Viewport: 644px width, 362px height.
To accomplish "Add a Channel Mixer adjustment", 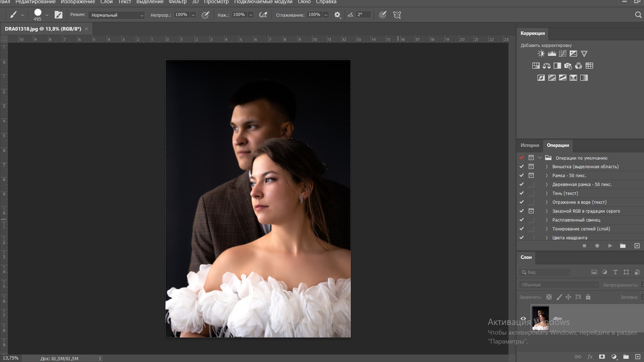I will pos(579,66).
